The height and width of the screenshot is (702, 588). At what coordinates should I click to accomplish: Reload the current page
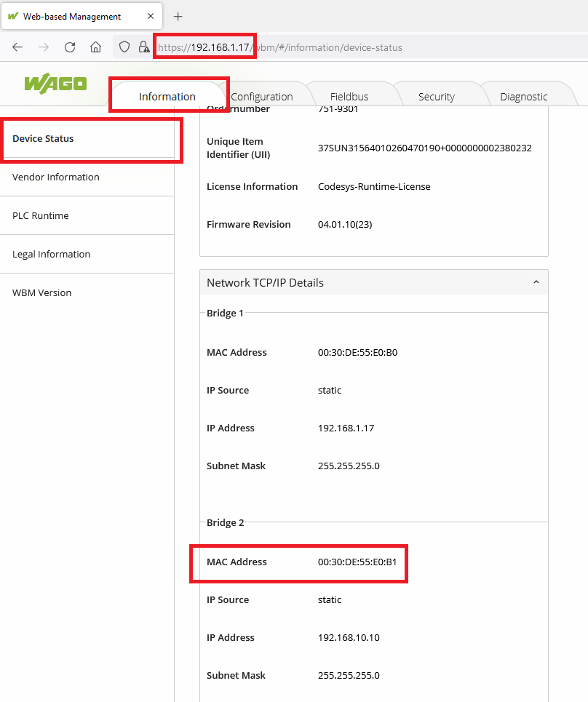(70, 47)
